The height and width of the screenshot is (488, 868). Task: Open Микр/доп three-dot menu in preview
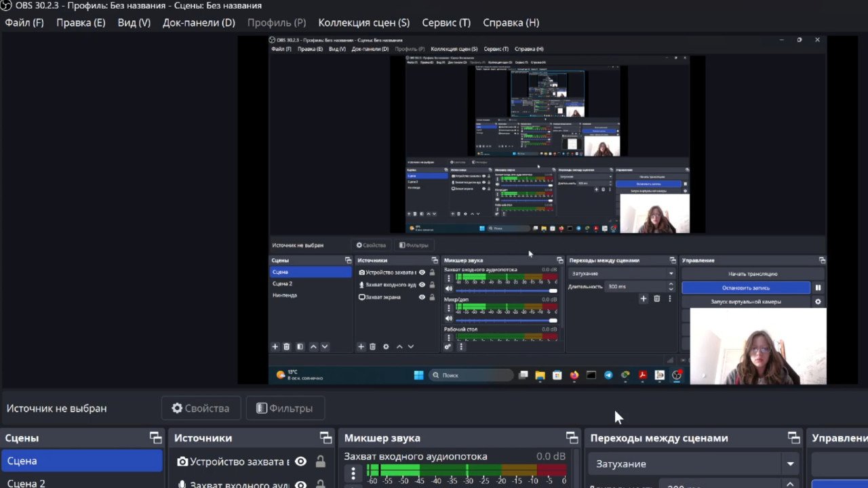448,308
